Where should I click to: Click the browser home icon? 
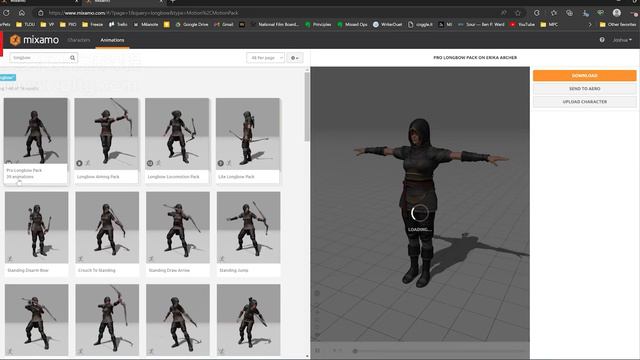[x=22, y=13]
